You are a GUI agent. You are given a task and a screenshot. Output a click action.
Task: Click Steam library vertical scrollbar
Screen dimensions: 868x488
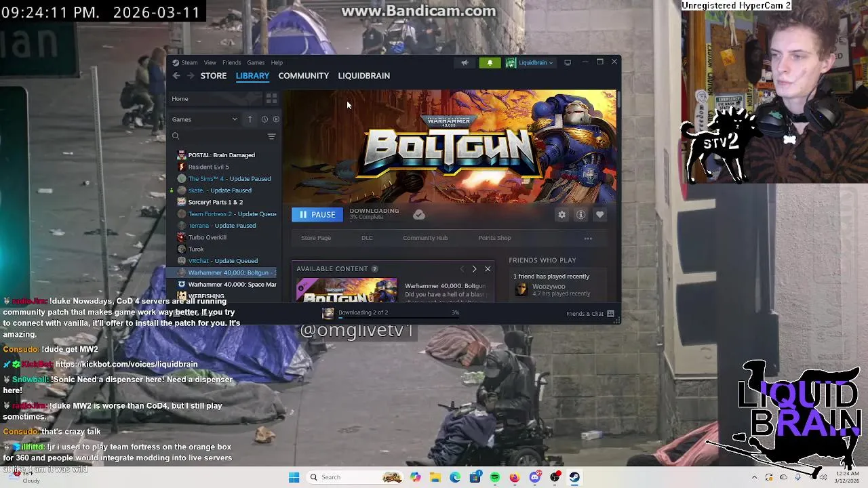coord(618,98)
